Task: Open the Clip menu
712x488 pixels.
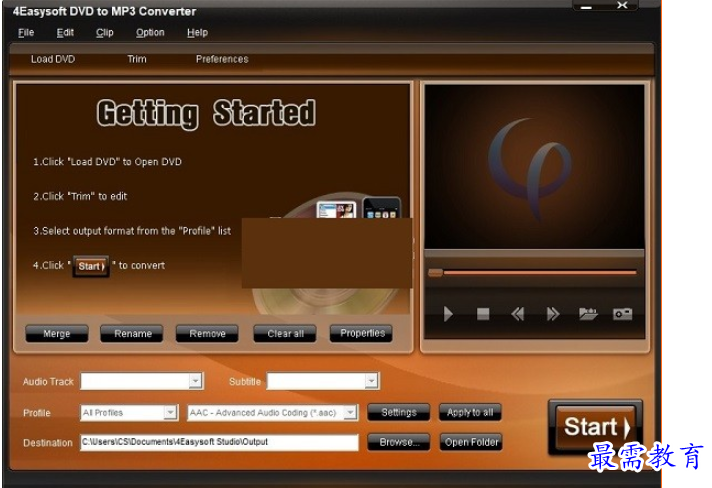Action: (x=104, y=33)
